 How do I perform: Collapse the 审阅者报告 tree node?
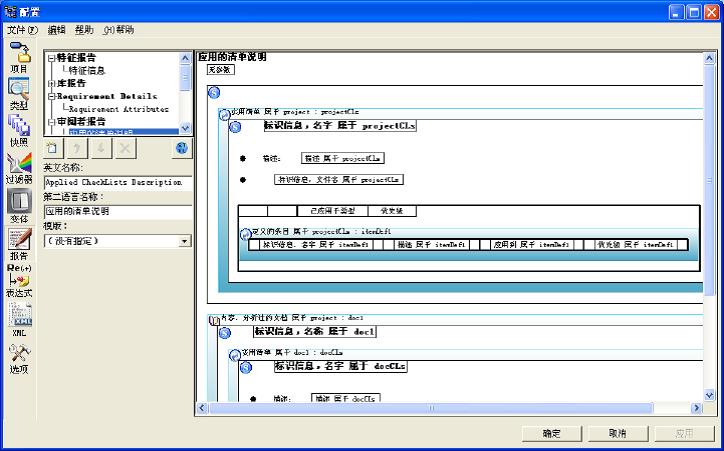pyautogui.click(x=51, y=122)
